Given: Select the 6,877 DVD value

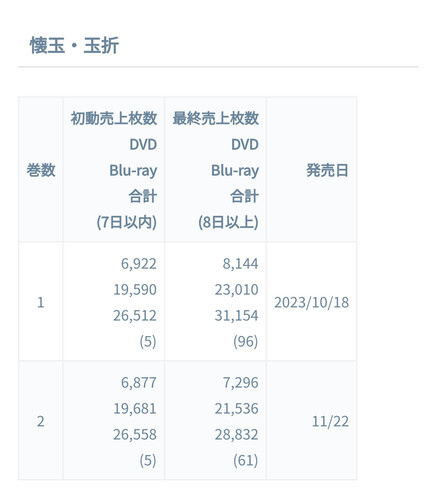Looking at the screenshot, I should tap(139, 382).
